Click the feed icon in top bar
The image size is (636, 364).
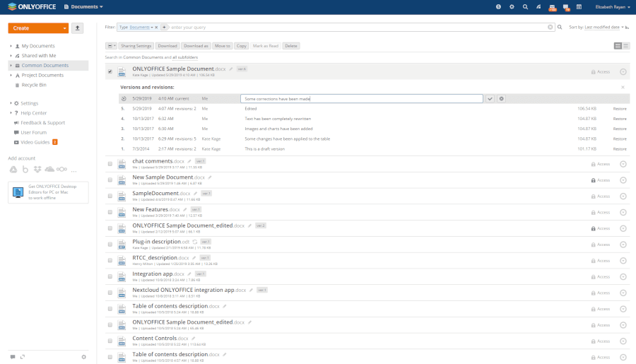tap(538, 7)
